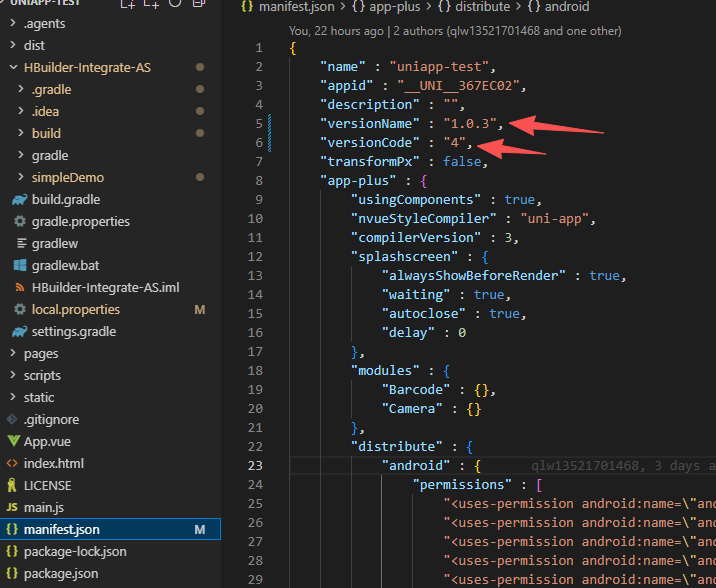Click the "versionName" key
This screenshot has height=588, width=716.
pyautogui.click(x=369, y=124)
